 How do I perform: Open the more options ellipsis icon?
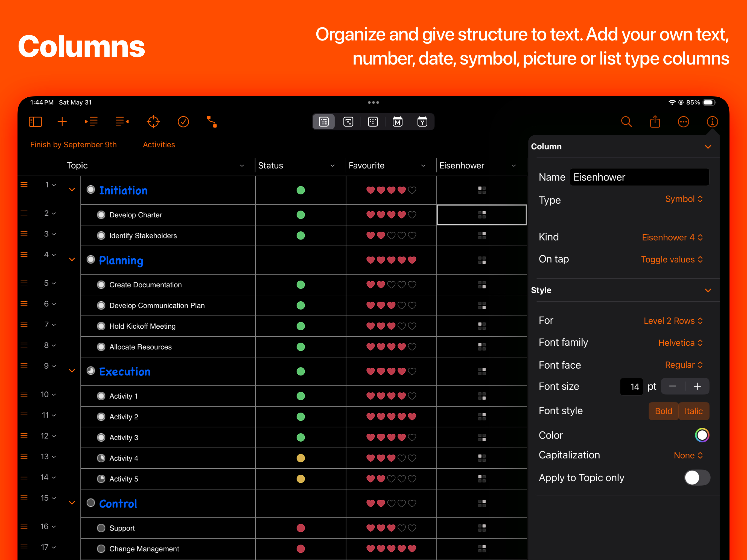pos(683,122)
